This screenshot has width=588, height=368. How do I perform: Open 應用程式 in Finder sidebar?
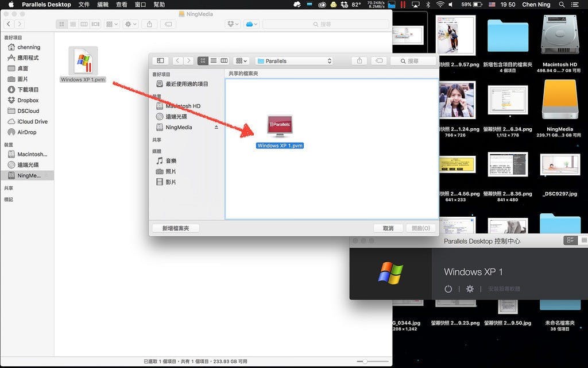tap(28, 57)
